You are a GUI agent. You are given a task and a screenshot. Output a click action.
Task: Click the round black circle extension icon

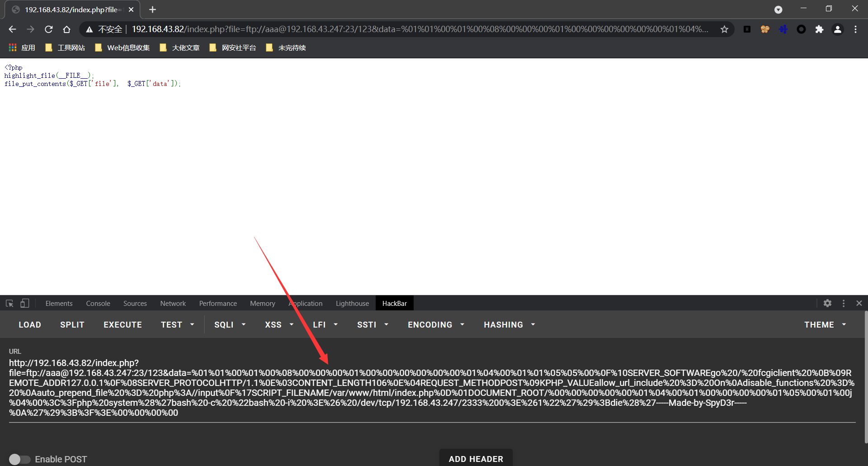801,29
